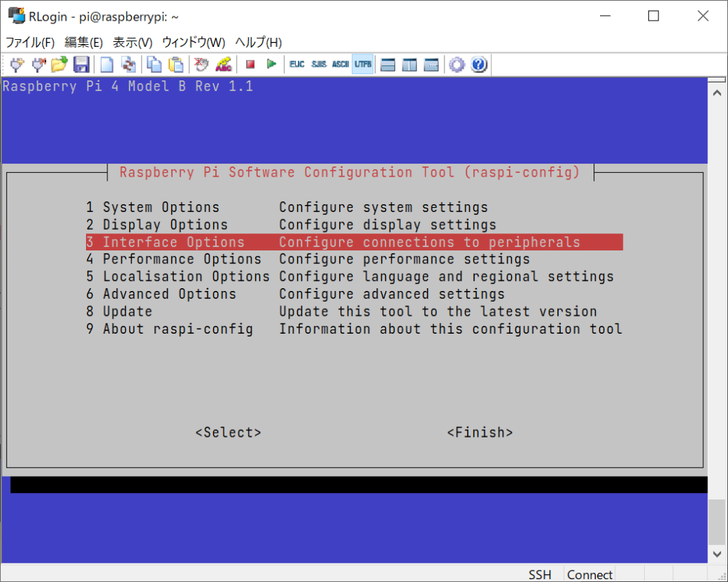Open the ウィンドウ(W) menu
The image size is (728, 582).
(x=193, y=42)
